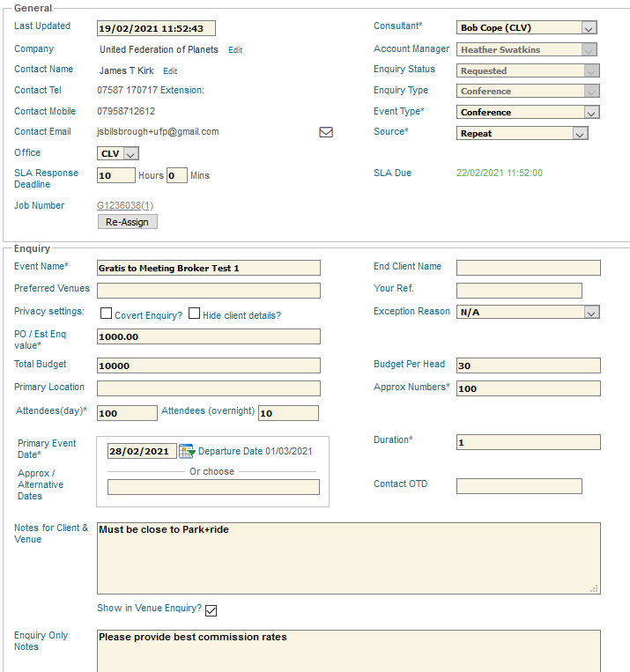
Task: Click the Attendees (overnight) field
Action: (x=288, y=413)
